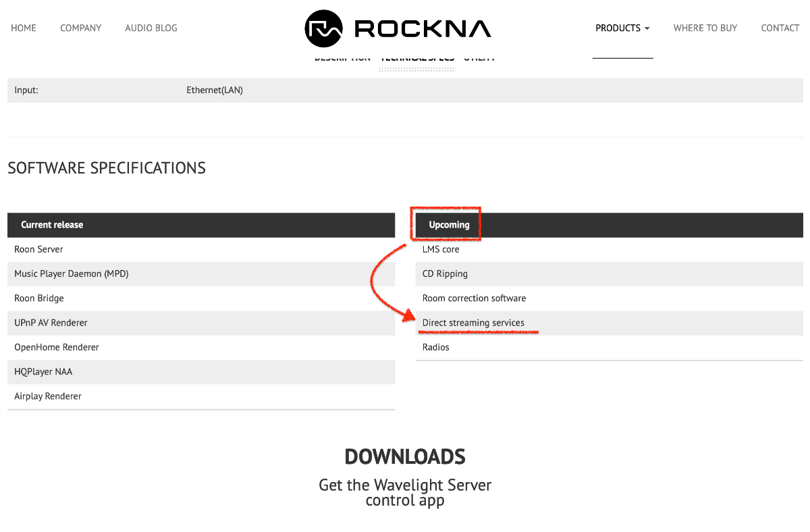Screen dimensions: 810x532
Task: Select the HQPlayer NAA entry
Action: click(43, 372)
